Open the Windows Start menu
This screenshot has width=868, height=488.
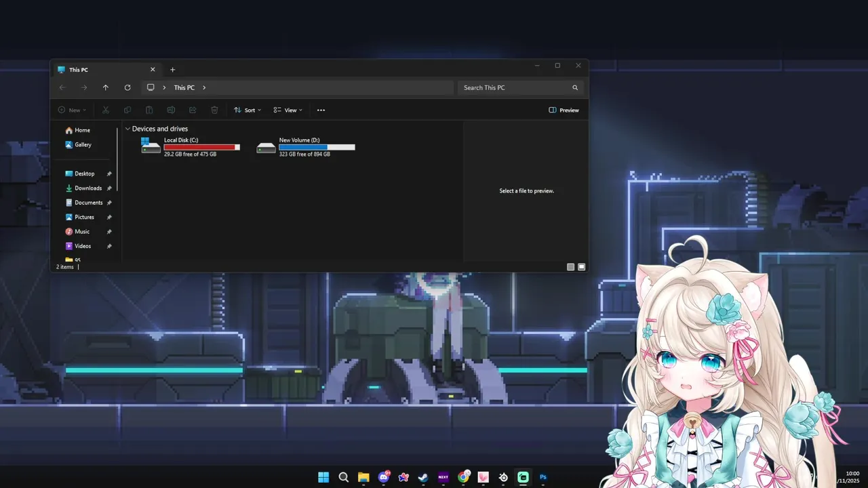[x=323, y=477]
